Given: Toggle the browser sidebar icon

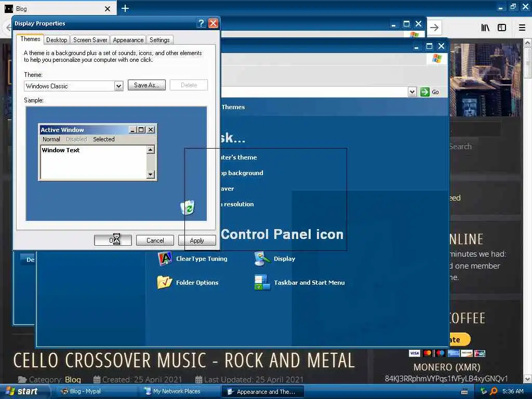Looking at the screenshot, I should click(502, 28).
